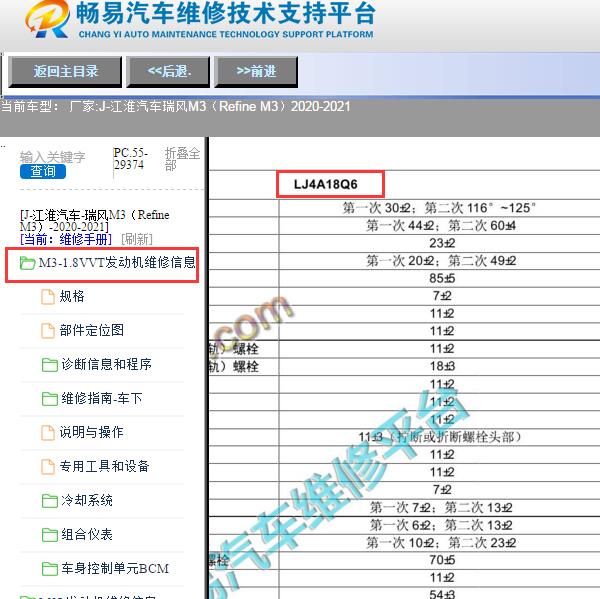Go back with <<后退 button
Screen dimensions: 600x599
pyautogui.click(x=168, y=72)
